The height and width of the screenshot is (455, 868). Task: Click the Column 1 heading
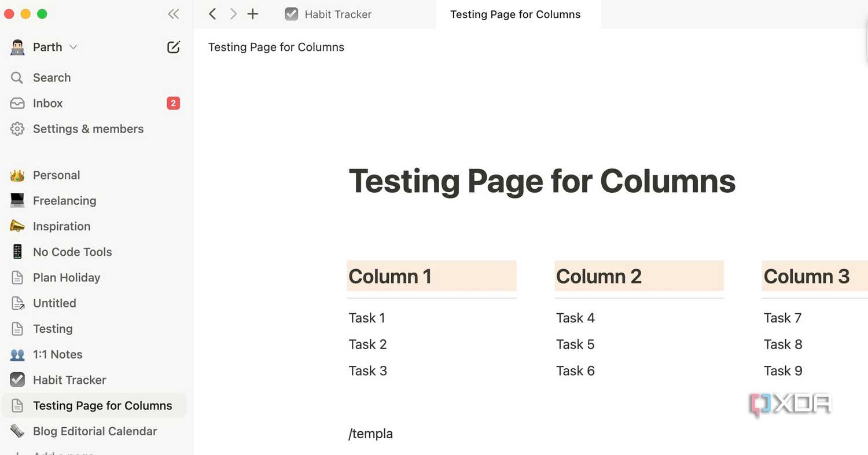point(431,276)
